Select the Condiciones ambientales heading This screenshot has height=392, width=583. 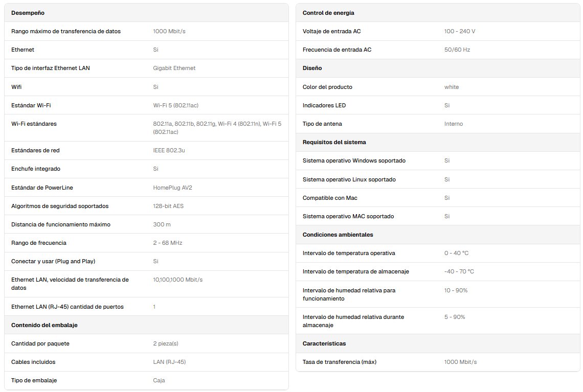(x=338, y=235)
